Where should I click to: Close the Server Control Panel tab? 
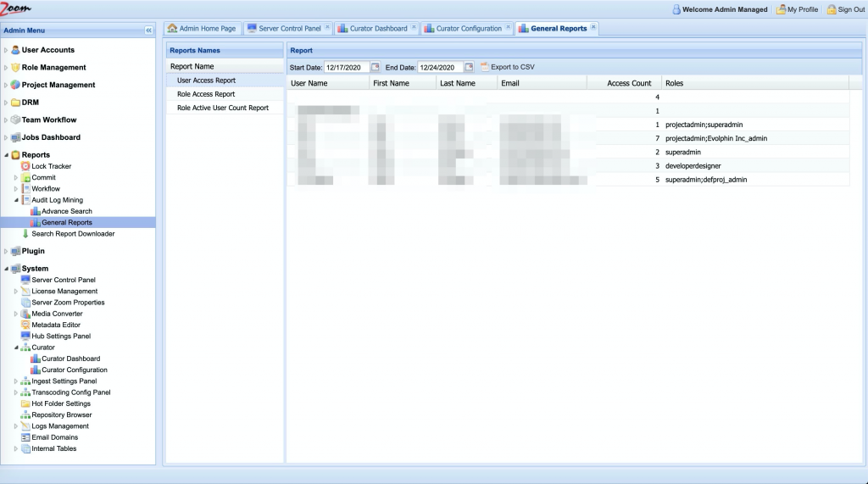[x=327, y=26]
